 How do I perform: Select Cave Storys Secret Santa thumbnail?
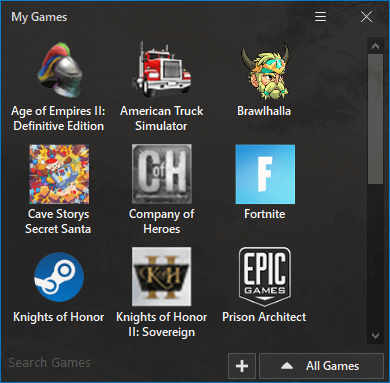point(59,174)
